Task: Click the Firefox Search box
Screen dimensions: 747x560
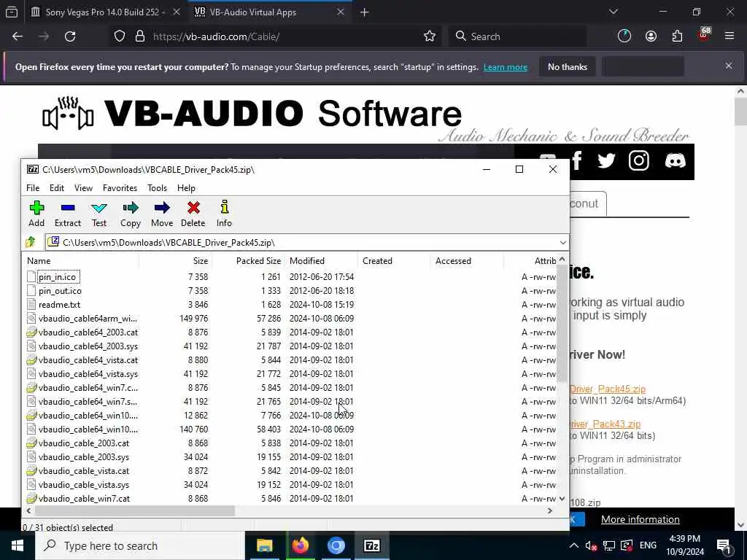Action: 517,36
